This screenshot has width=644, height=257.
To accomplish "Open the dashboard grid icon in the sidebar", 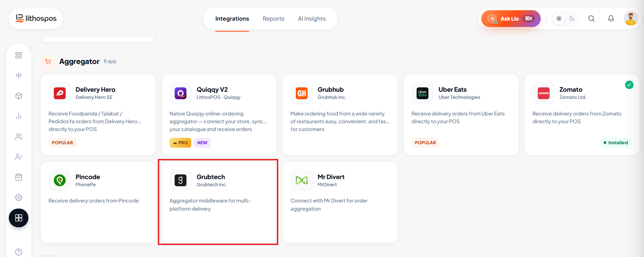I will coord(19,55).
